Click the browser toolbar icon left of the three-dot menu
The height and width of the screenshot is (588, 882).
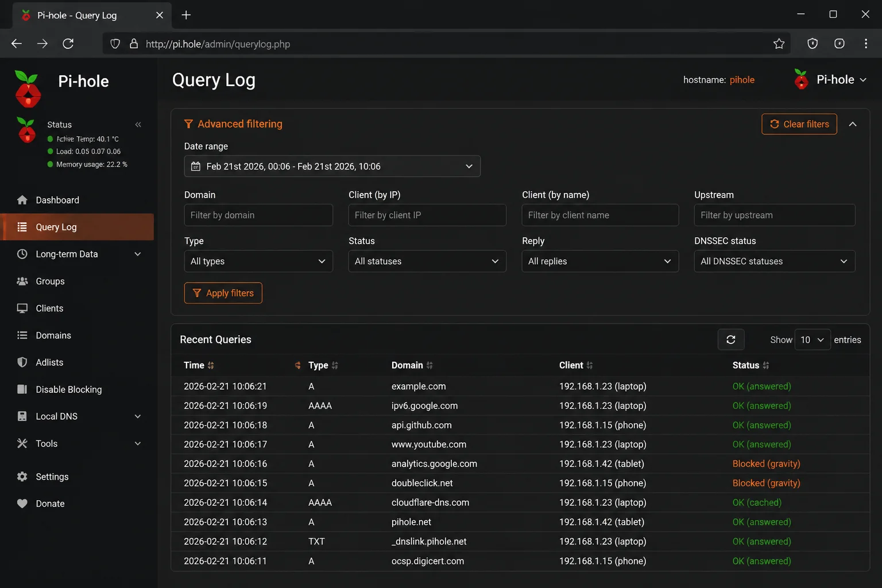point(840,44)
